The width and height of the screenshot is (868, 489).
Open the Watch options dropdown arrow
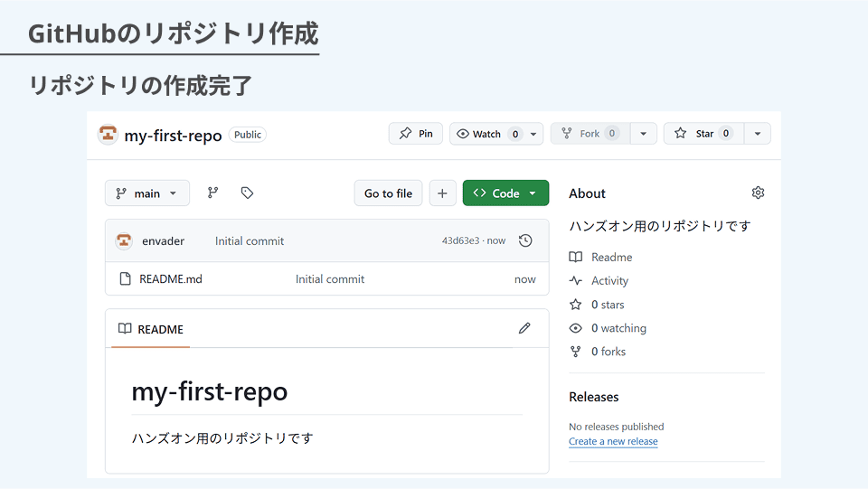coord(533,134)
